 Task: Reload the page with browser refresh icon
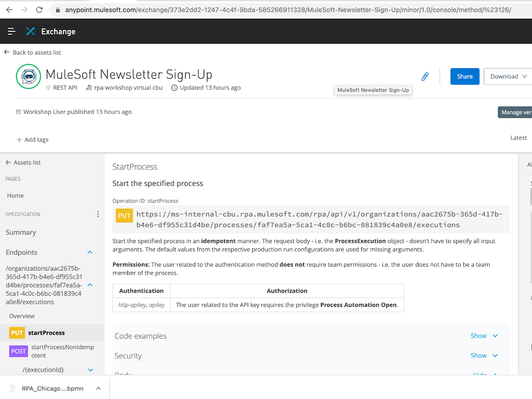(39, 10)
